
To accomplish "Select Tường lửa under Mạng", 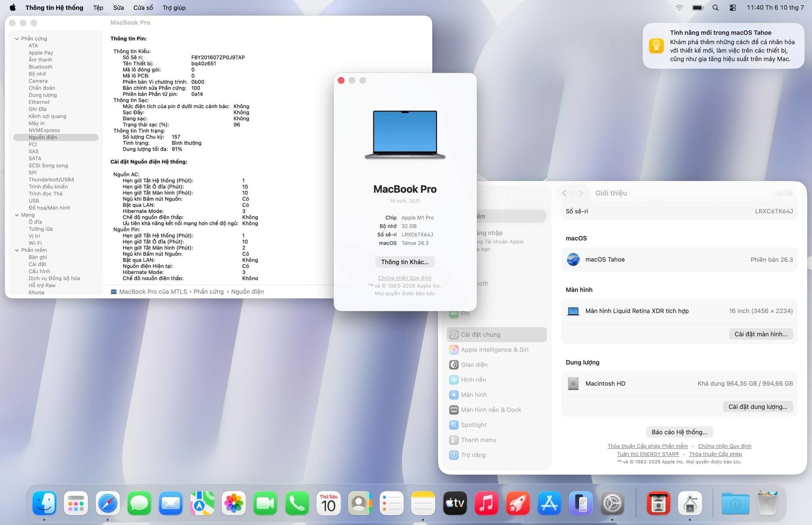I will coord(40,229).
